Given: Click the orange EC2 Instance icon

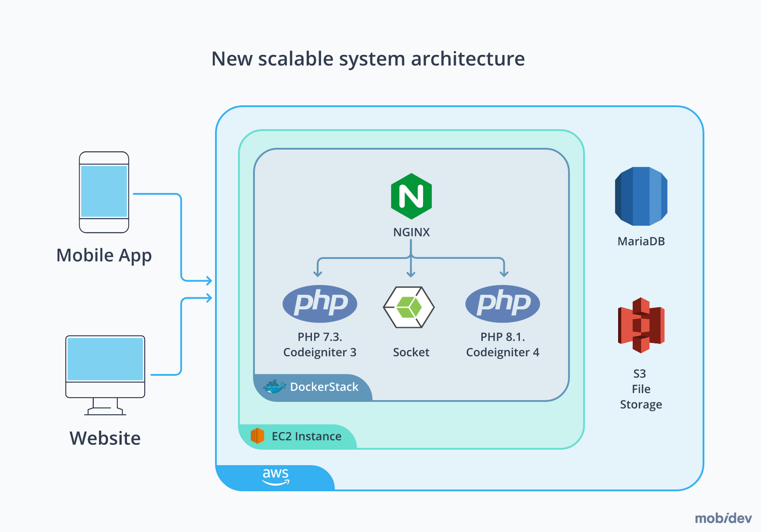Looking at the screenshot, I should [x=257, y=436].
